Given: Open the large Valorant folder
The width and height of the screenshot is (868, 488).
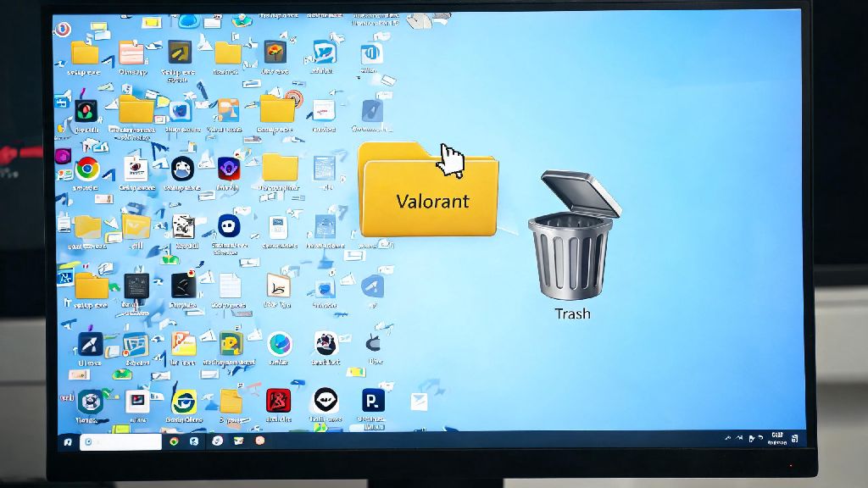Looking at the screenshot, I should [x=428, y=189].
